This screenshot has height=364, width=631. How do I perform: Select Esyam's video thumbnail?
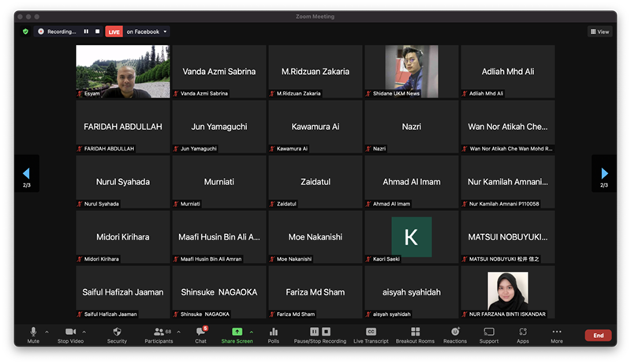tap(122, 71)
